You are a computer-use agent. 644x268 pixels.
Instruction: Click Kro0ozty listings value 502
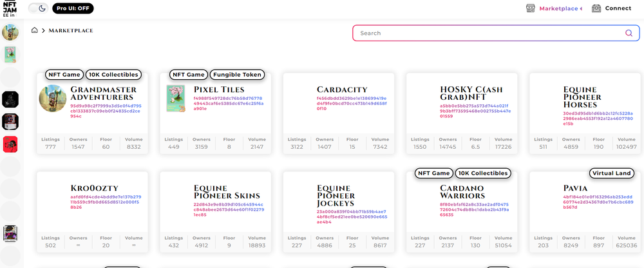coord(50,245)
